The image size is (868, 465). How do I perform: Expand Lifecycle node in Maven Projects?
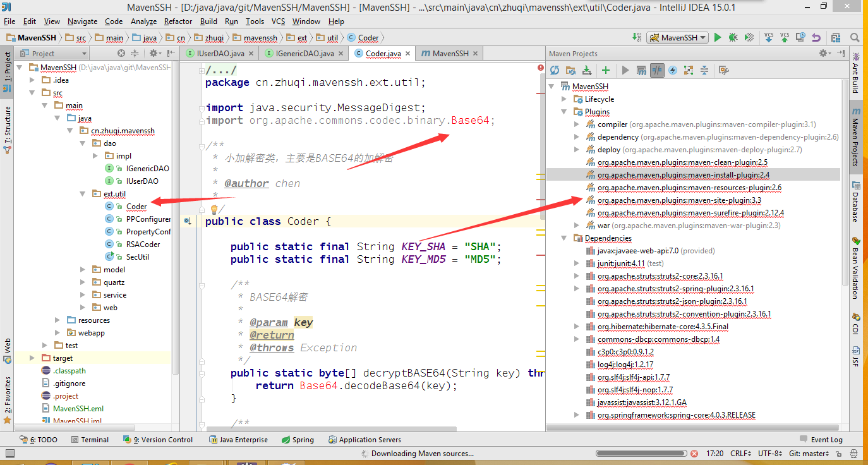coord(564,99)
